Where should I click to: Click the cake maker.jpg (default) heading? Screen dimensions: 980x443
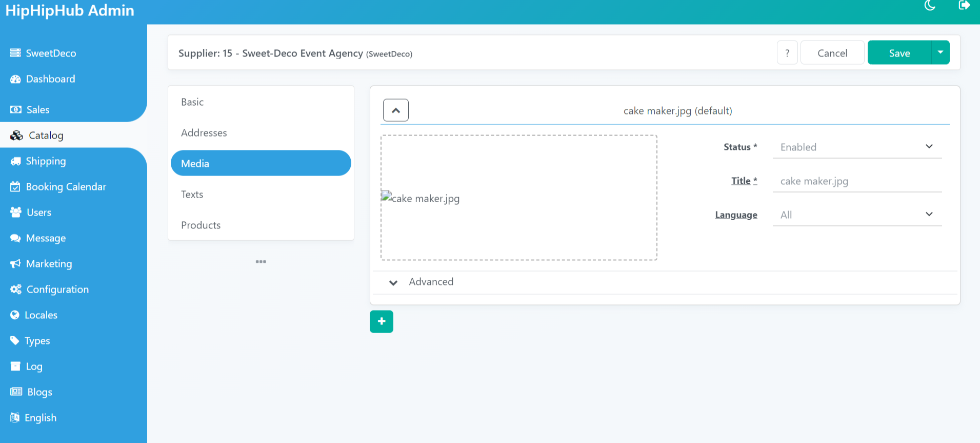coord(677,111)
